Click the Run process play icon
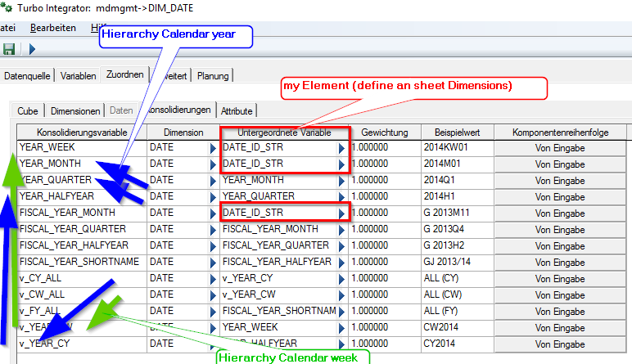This screenshot has width=632, height=364. click(32, 49)
